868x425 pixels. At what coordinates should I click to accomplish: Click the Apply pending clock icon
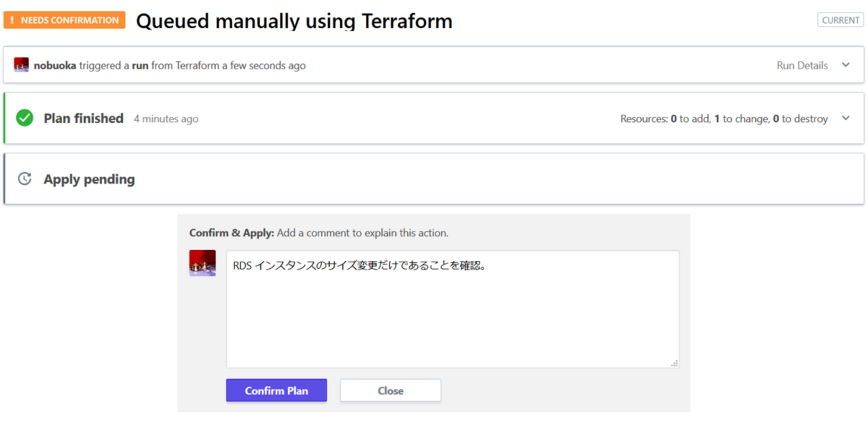tap(25, 179)
